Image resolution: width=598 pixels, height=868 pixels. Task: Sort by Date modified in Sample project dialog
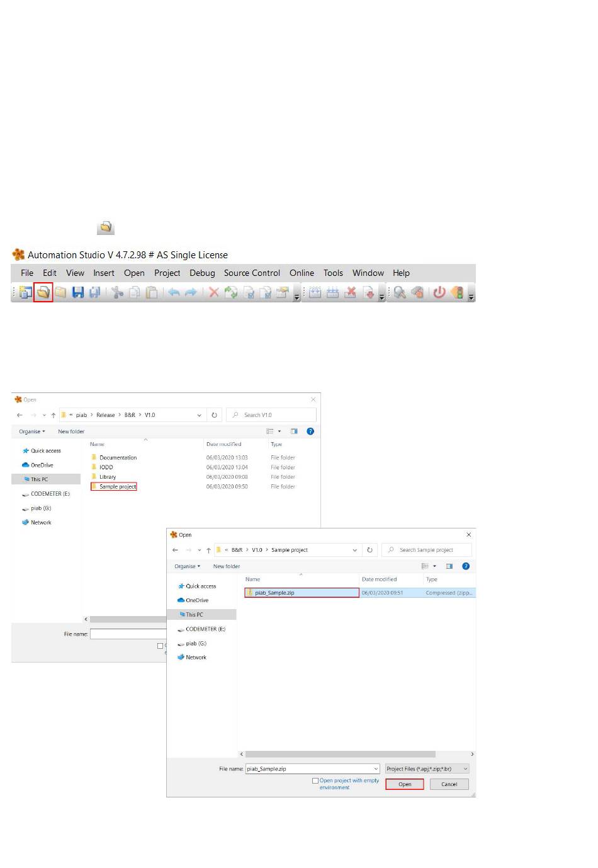[x=379, y=579]
